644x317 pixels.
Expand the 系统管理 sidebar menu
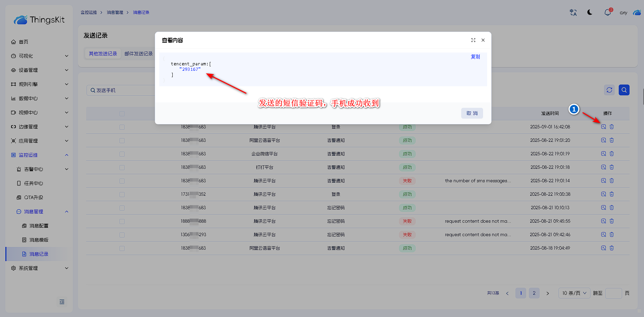(x=39, y=268)
